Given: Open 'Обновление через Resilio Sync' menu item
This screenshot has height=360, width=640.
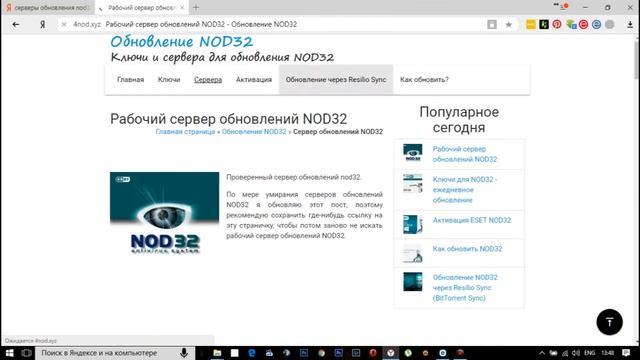Looking at the screenshot, I should [336, 80].
